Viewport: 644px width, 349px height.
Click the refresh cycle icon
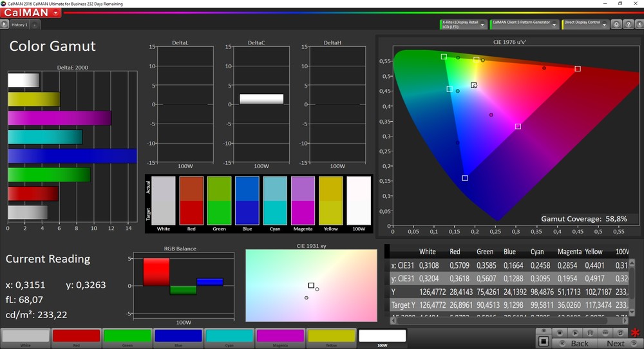coord(620,332)
